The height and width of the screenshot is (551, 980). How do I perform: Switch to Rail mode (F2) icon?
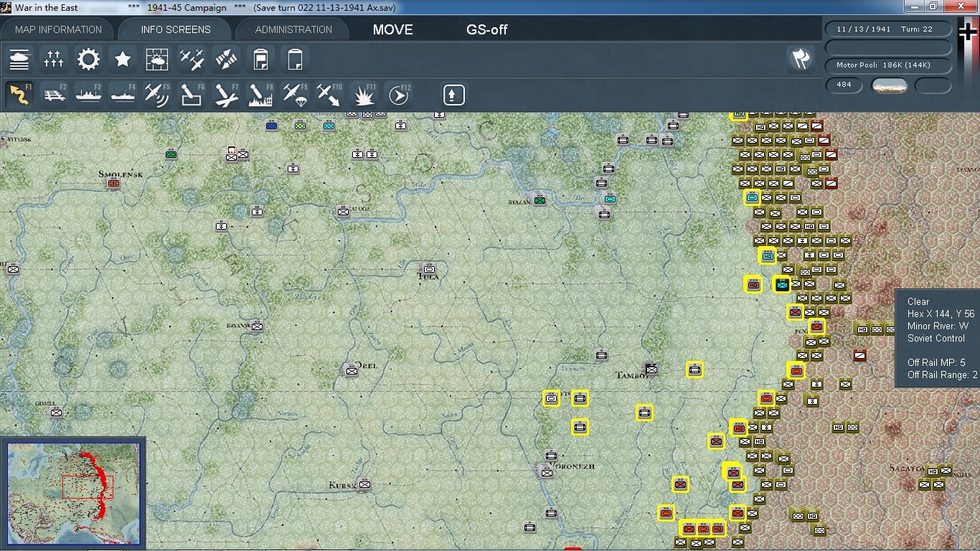point(55,95)
